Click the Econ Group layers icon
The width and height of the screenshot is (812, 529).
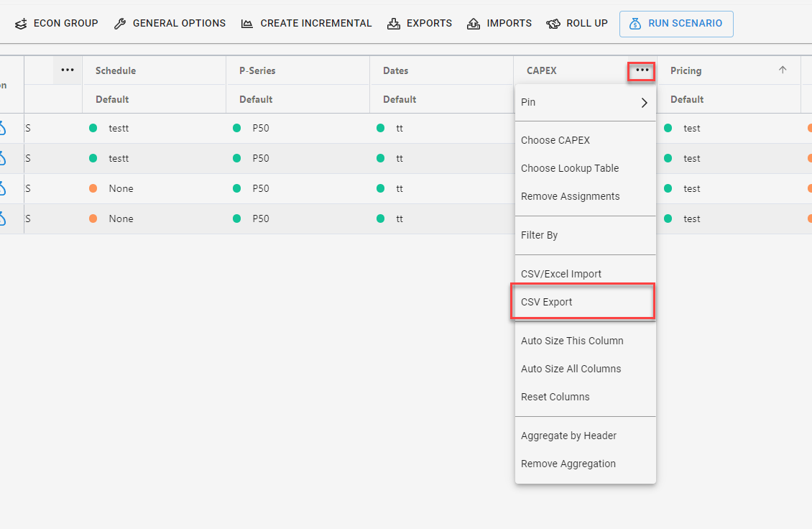point(21,24)
